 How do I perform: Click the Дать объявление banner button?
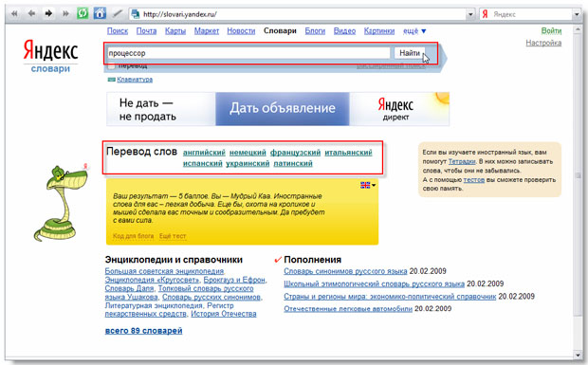click(283, 109)
